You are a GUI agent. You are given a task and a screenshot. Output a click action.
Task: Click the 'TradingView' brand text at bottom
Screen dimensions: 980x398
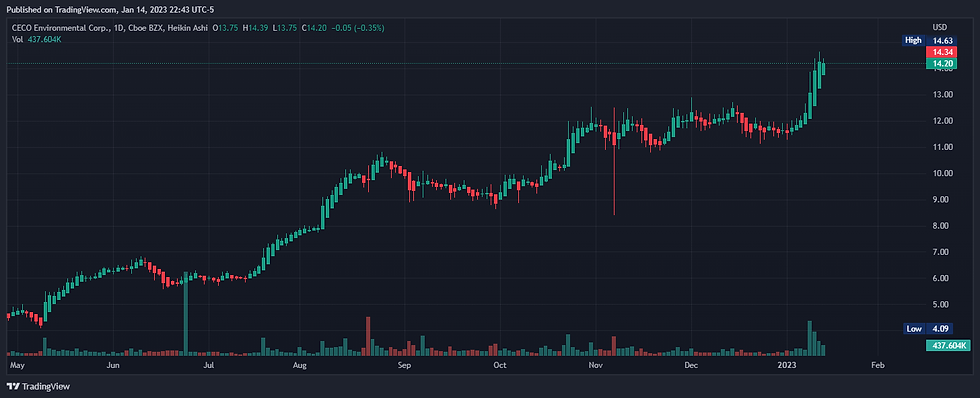[x=46, y=387]
